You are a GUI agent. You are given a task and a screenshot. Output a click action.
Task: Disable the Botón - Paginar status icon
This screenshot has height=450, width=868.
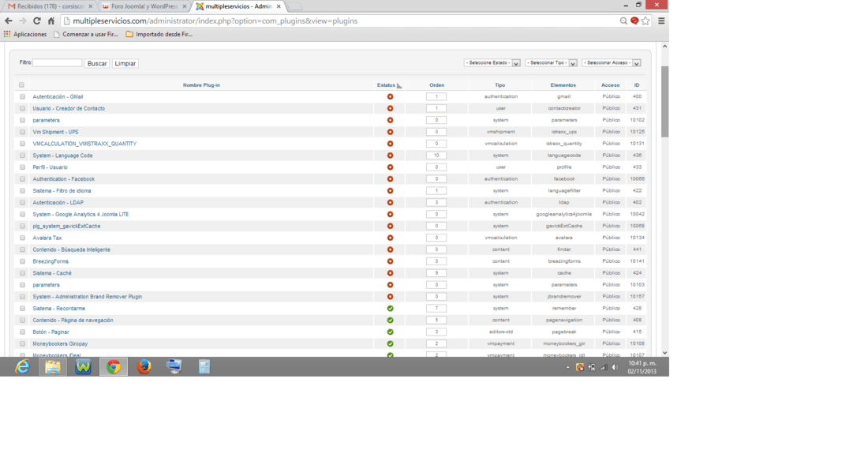[391, 332]
